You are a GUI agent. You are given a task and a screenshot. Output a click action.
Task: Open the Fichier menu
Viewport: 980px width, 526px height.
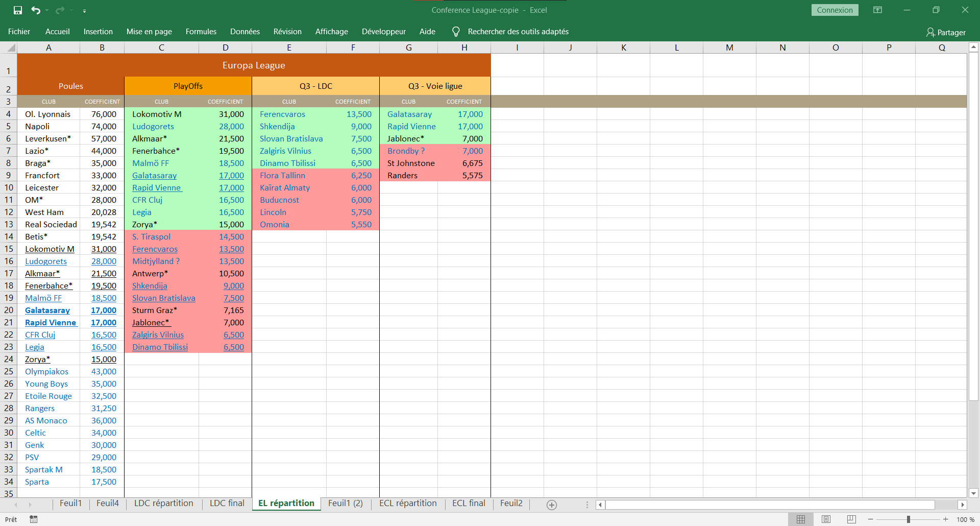click(x=19, y=32)
